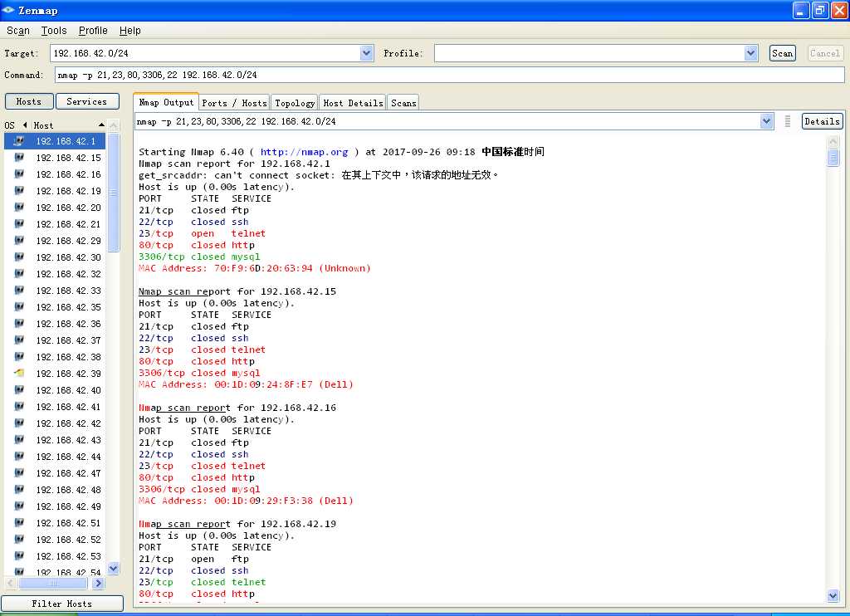This screenshot has width=850, height=616.
Task: Select host 192.168.42.53 in list
Action: [x=68, y=556]
